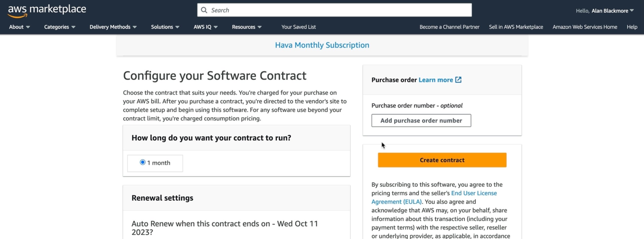Open Sell in AWS Marketplace
This screenshot has width=644, height=239.
coord(516,27)
